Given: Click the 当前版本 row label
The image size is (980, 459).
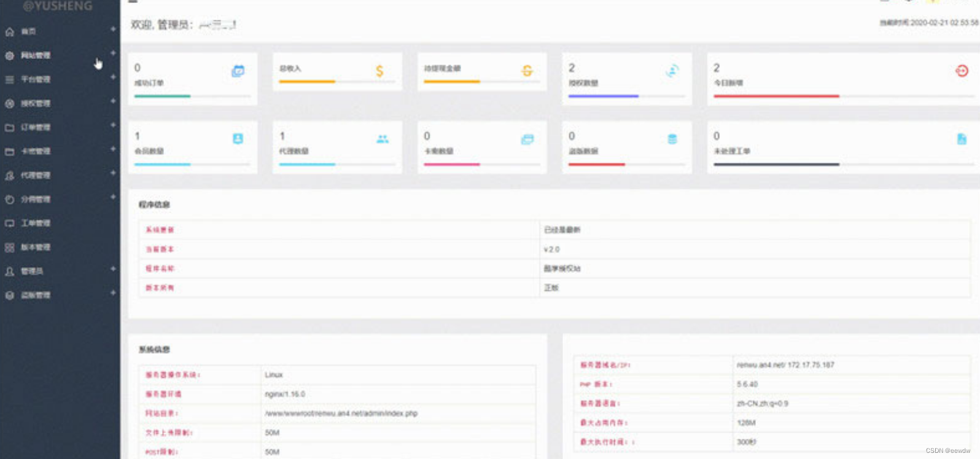Looking at the screenshot, I should click(160, 249).
